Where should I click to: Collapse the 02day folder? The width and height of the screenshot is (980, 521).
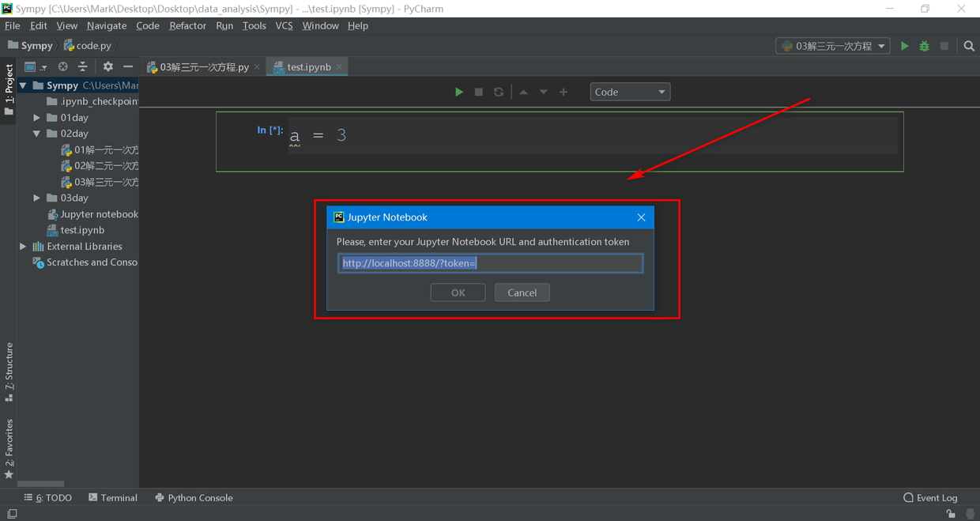36,134
